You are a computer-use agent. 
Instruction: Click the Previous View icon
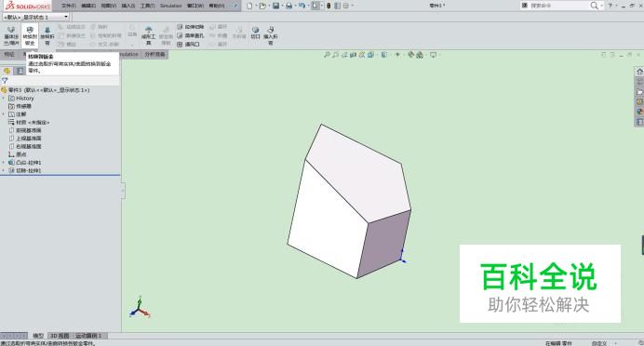(x=344, y=55)
